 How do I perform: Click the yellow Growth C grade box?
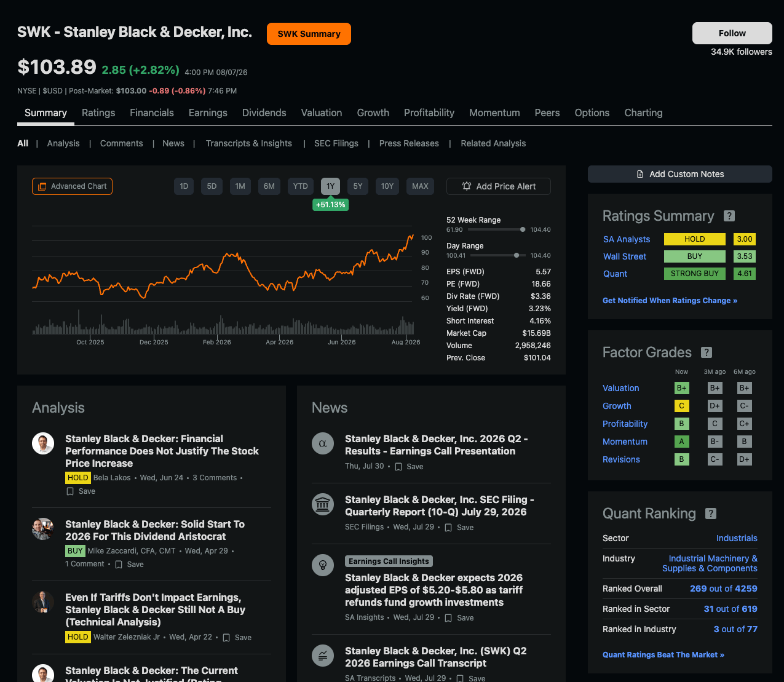coord(681,406)
